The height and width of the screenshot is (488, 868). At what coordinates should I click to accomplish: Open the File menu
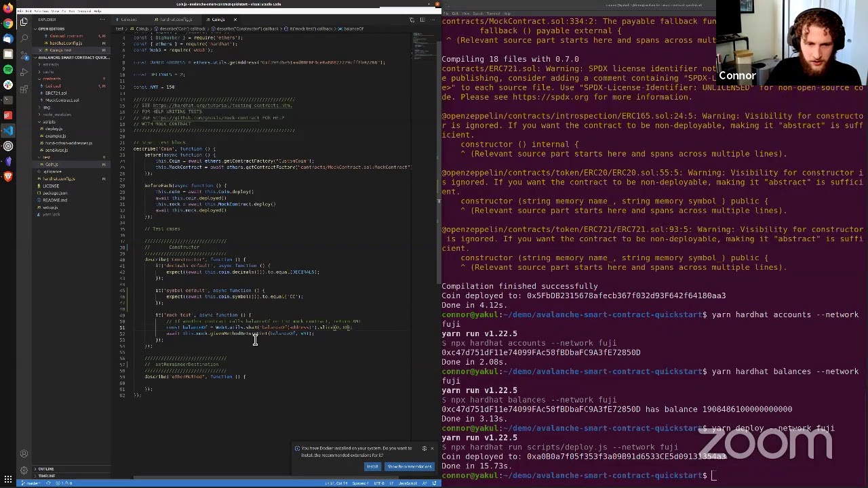click(x=21, y=12)
